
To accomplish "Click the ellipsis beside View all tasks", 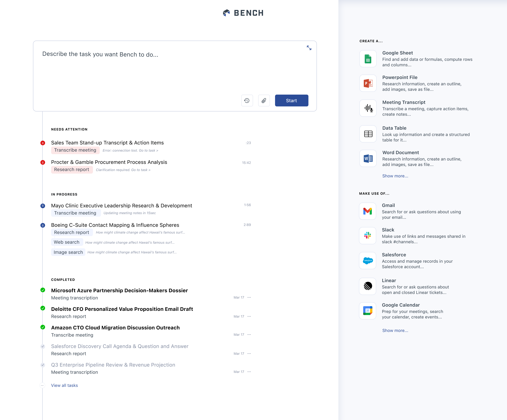I will [42, 386].
